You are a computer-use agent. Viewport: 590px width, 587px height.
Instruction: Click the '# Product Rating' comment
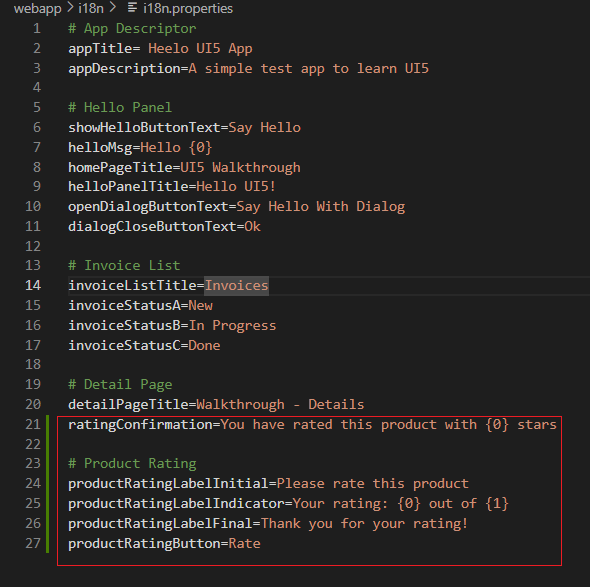pos(132,464)
